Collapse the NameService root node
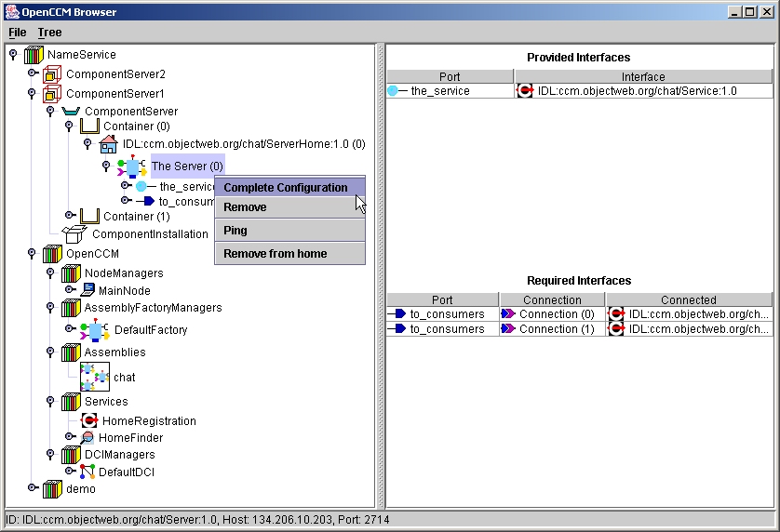The image size is (780, 532). coord(13,54)
